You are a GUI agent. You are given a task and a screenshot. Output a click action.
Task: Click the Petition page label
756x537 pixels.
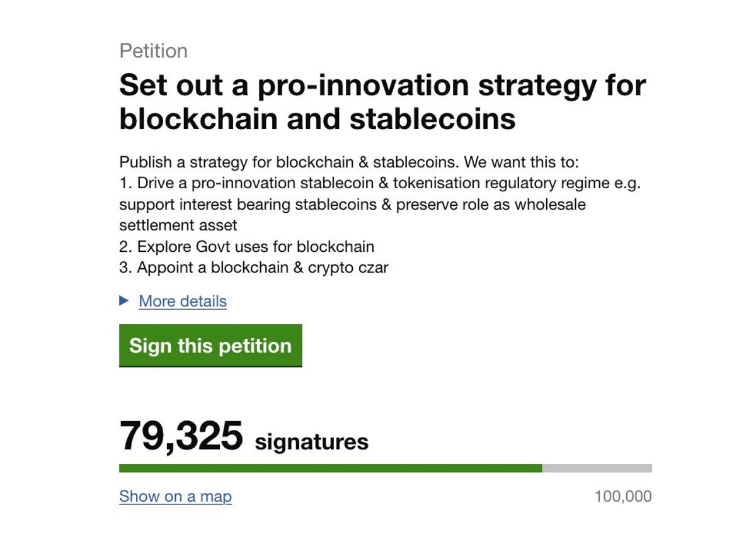(153, 50)
